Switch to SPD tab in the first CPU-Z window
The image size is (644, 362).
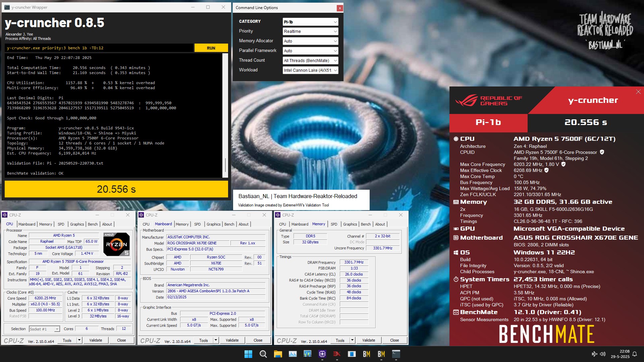pos(61,224)
